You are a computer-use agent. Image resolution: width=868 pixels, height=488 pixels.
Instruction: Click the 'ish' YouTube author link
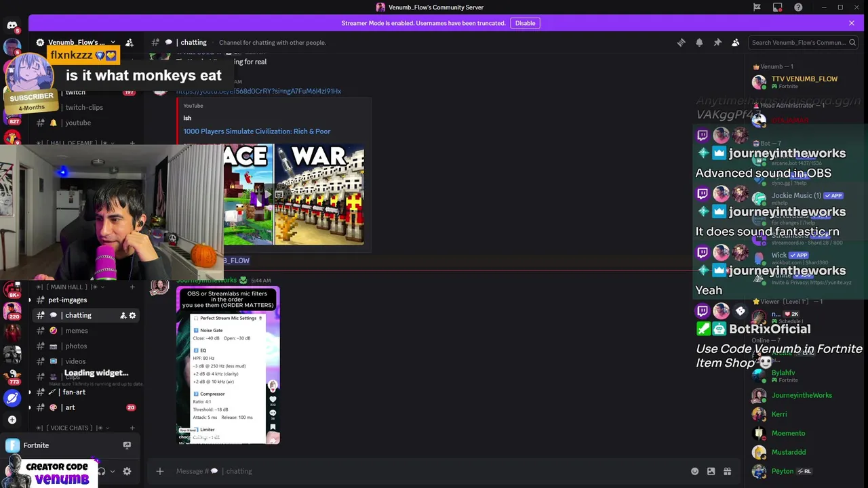pos(187,118)
